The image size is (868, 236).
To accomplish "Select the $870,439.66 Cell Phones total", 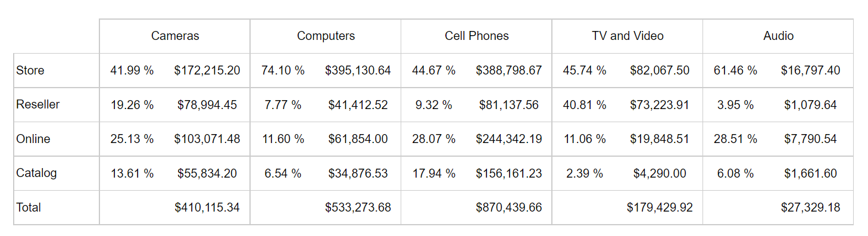I will coord(509,207).
